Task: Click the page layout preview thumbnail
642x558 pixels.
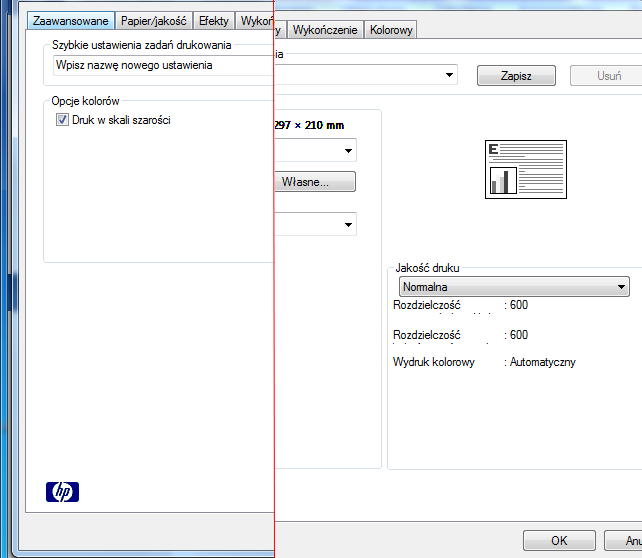Action: click(526, 169)
